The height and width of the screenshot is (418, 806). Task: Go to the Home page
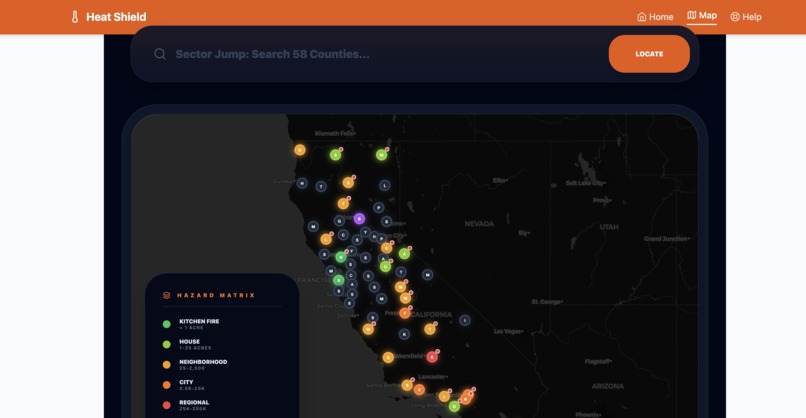point(655,17)
